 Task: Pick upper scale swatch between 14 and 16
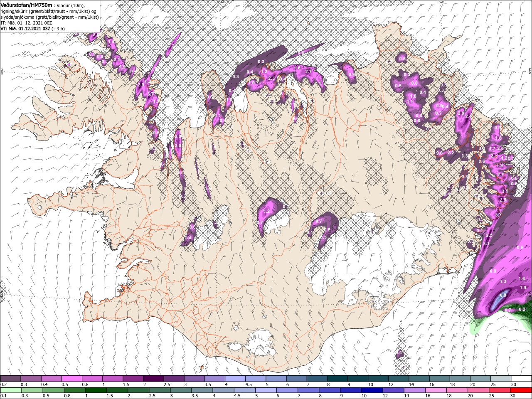(420, 379)
